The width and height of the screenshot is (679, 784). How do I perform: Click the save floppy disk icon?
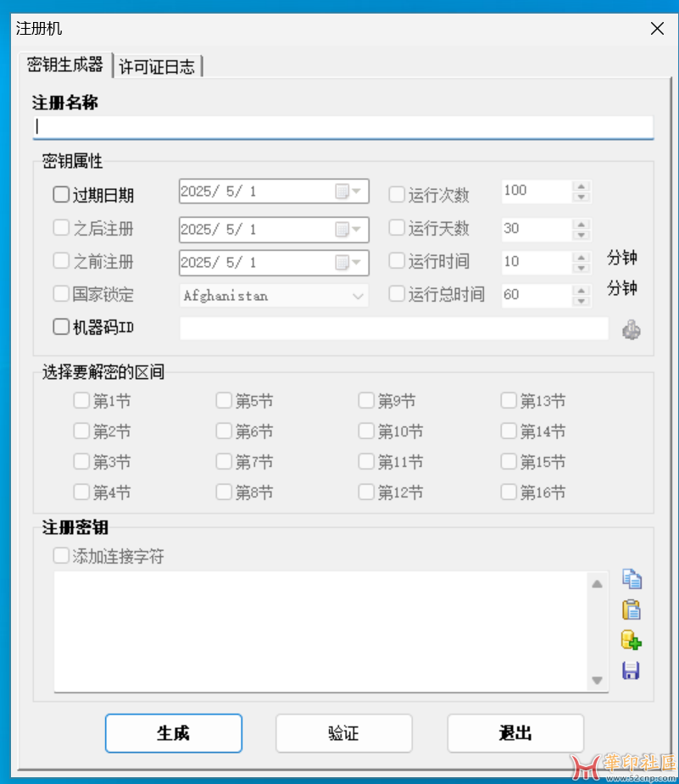click(631, 671)
